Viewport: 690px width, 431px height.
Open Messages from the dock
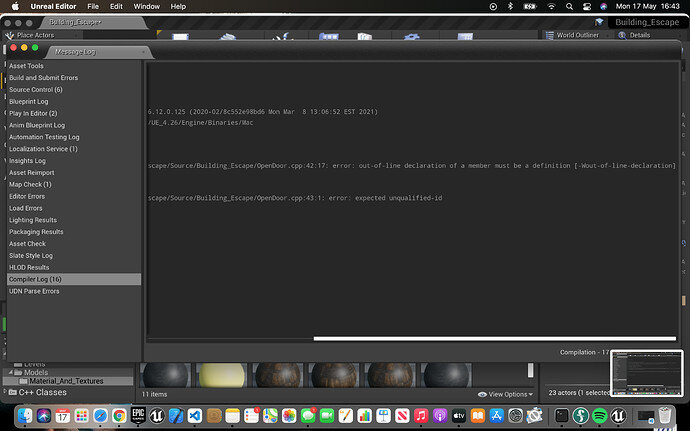click(308, 415)
